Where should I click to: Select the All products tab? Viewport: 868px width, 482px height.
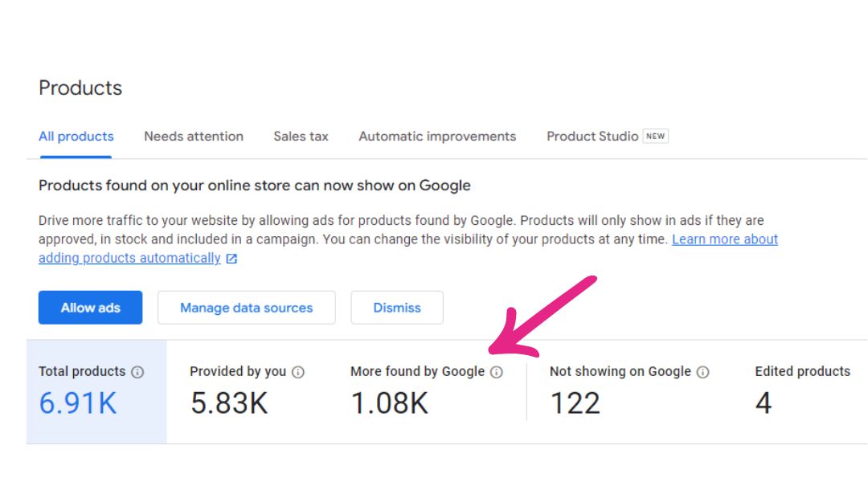tap(76, 137)
